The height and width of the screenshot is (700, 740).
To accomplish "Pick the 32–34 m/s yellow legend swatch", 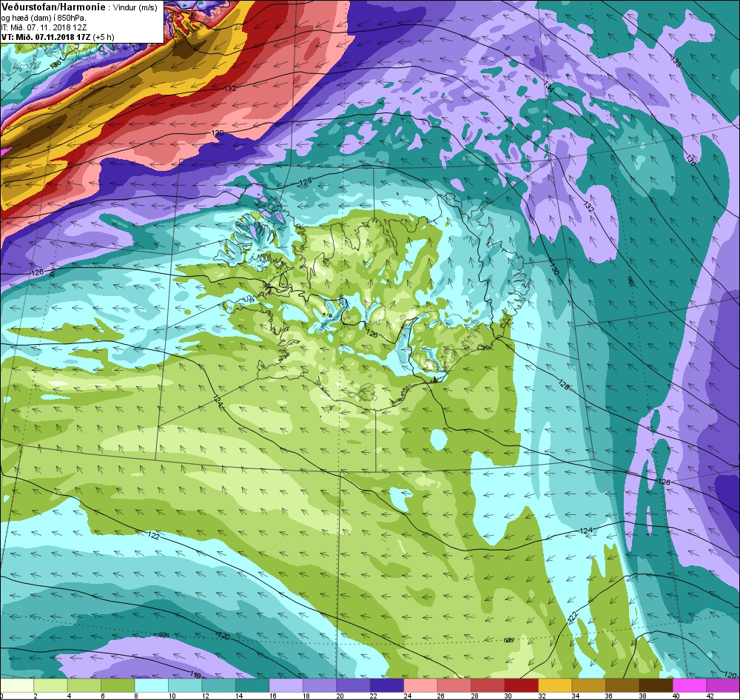I will (x=555, y=685).
